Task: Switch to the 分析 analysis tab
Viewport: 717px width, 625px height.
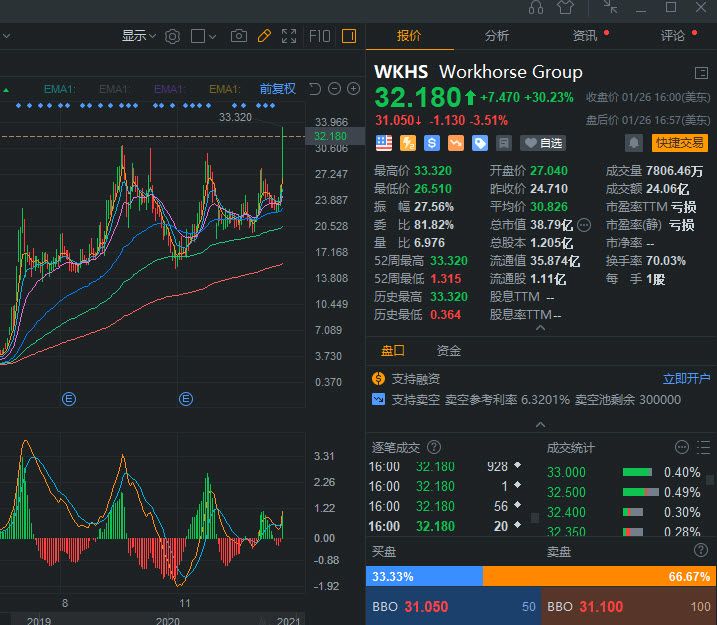Action: pyautogui.click(x=497, y=35)
